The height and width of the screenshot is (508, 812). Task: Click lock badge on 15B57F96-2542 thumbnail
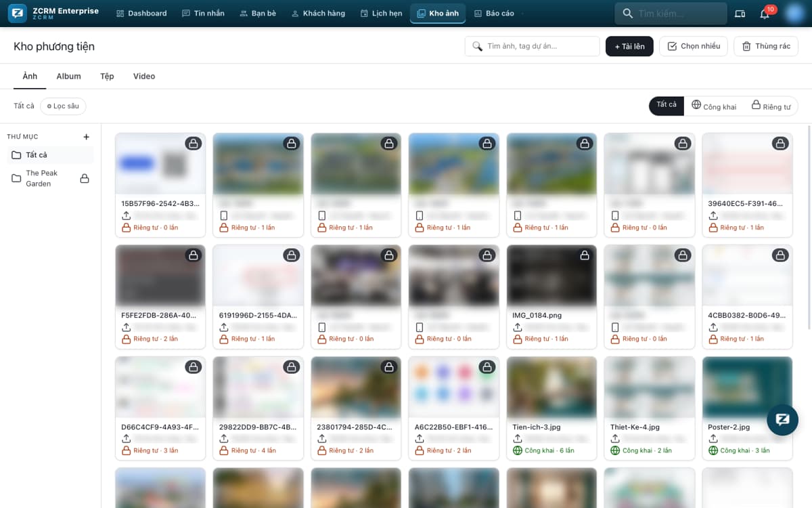194,144
